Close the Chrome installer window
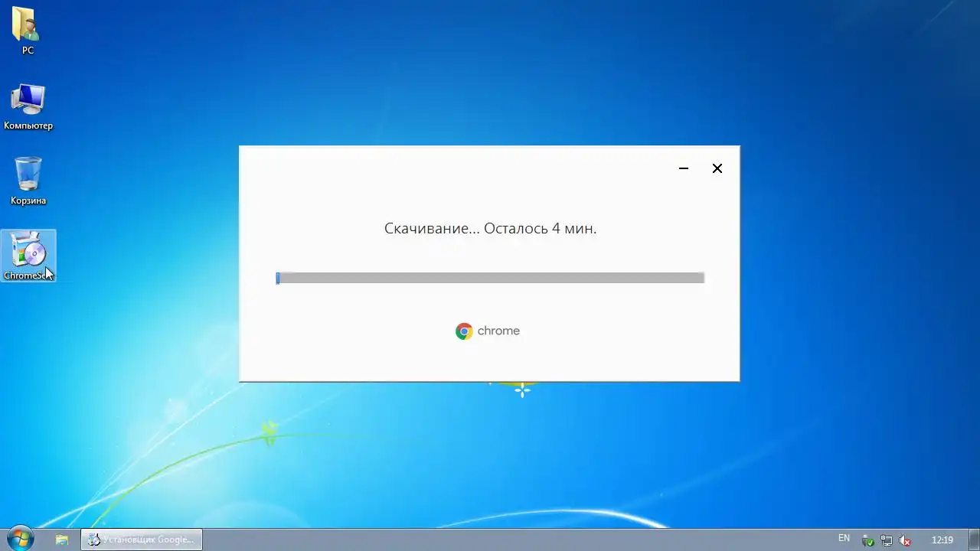The image size is (980, 551). [x=717, y=168]
